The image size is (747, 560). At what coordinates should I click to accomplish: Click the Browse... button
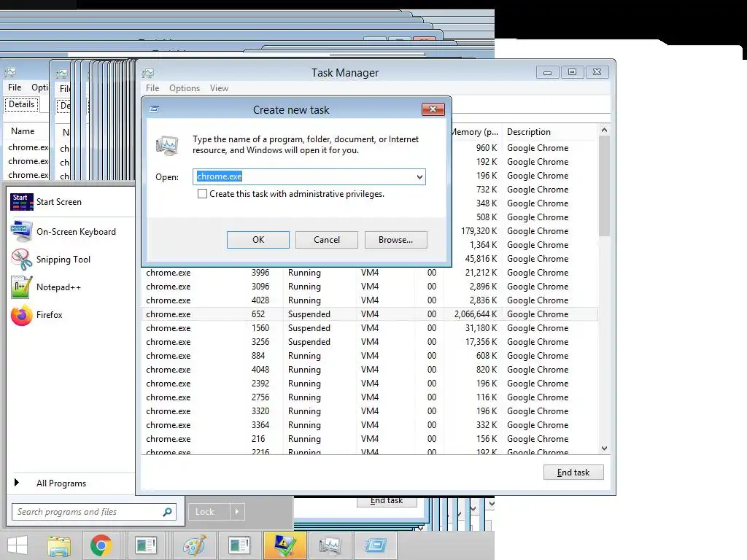pos(396,239)
